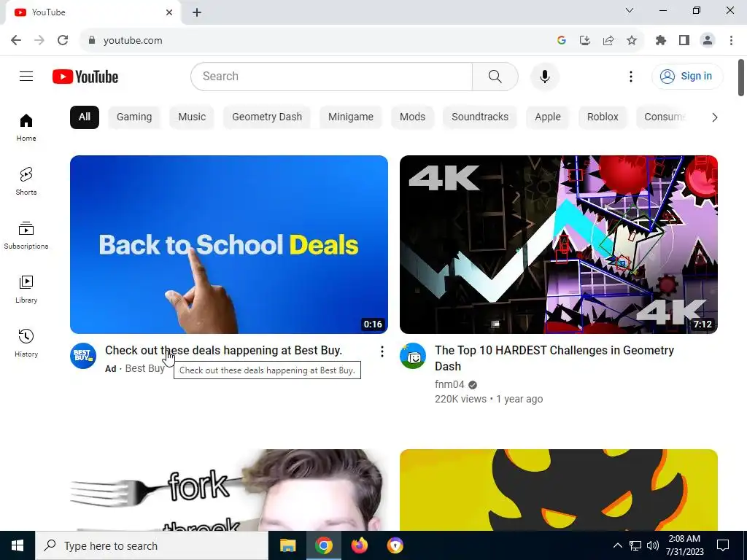This screenshot has width=747, height=560.
Task: Click browser back arrow
Action: [x=16, y=40]
